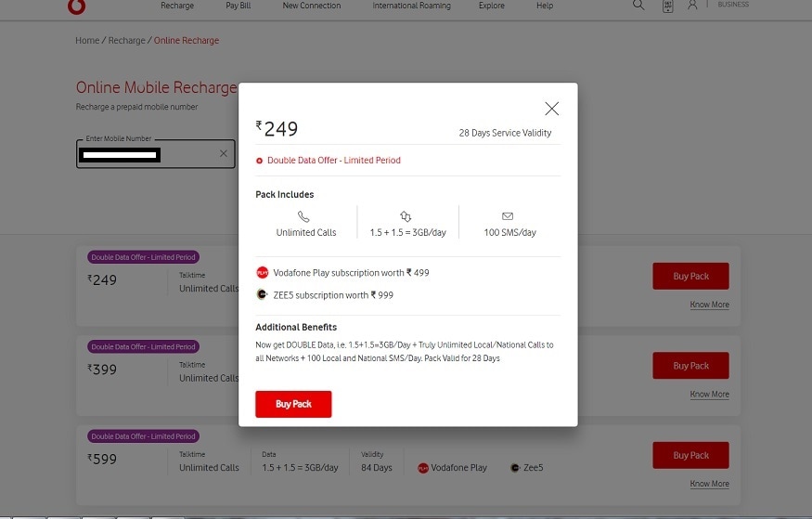Click the ₹599 price label

pos(102,459)
